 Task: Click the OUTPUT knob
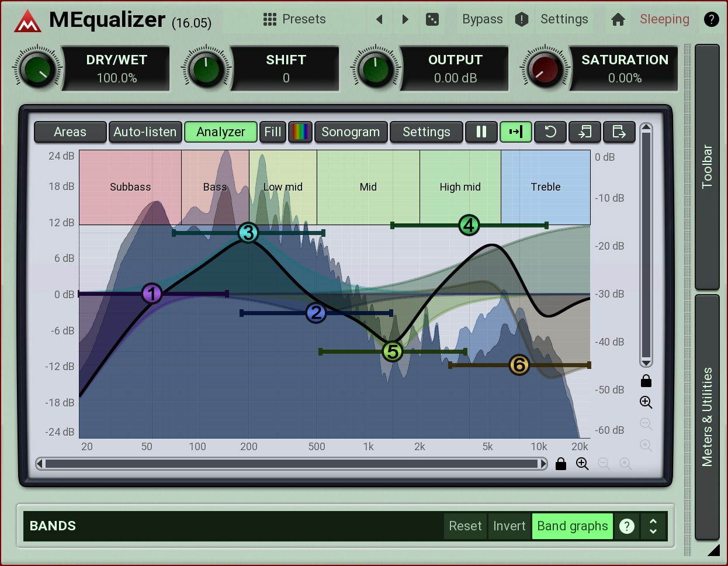(375, 69)
